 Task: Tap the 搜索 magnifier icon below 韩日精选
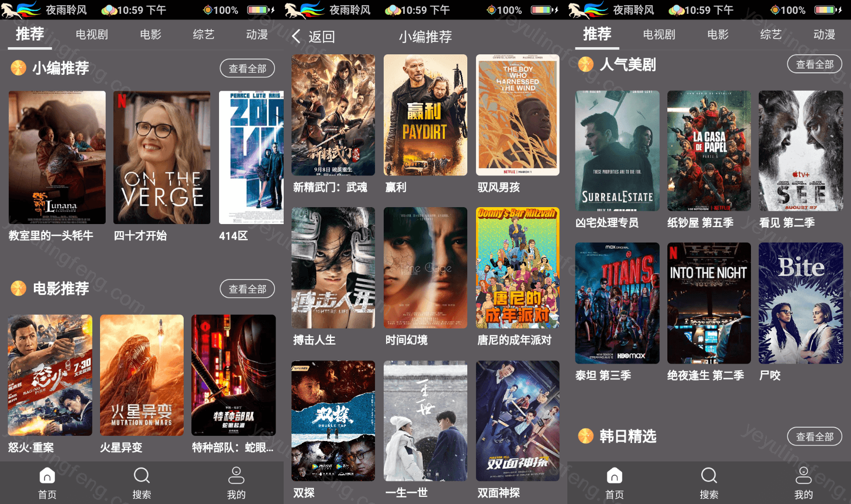(x=709, y=476)
